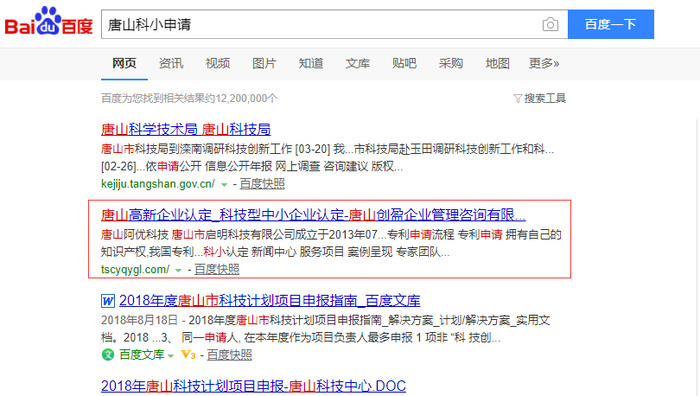The width and height of the screenshot is (700, 396).
Task: Open the 采购 tab
Action: coord(451,63)
